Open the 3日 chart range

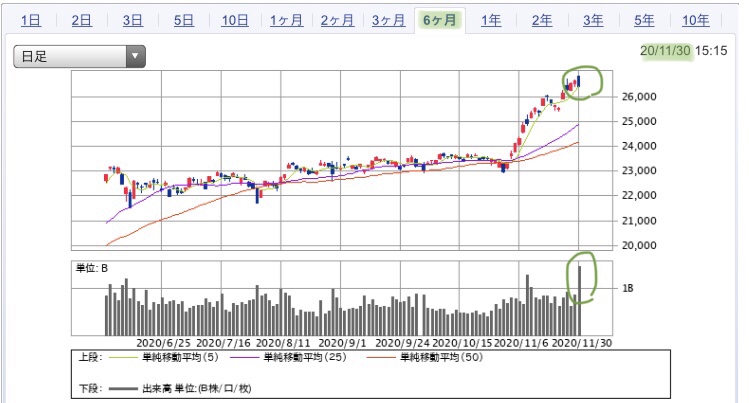pos(133,21)
